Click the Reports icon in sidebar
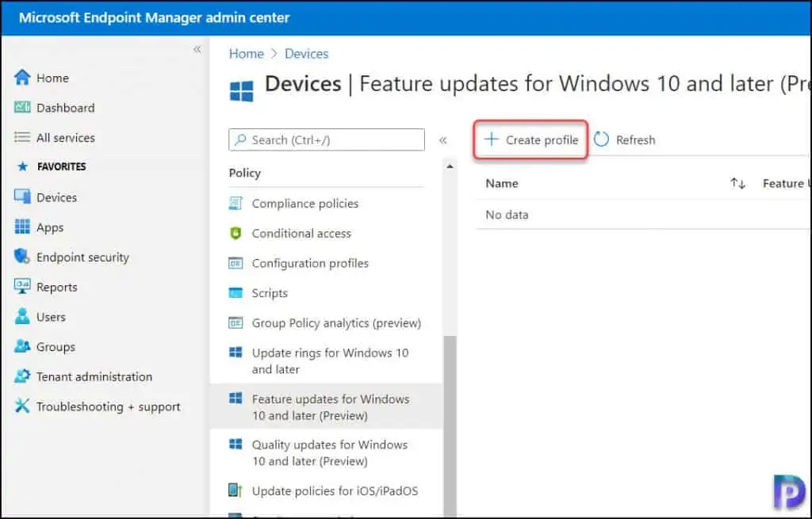The image size is (812, 519). [x=22, y=286]
